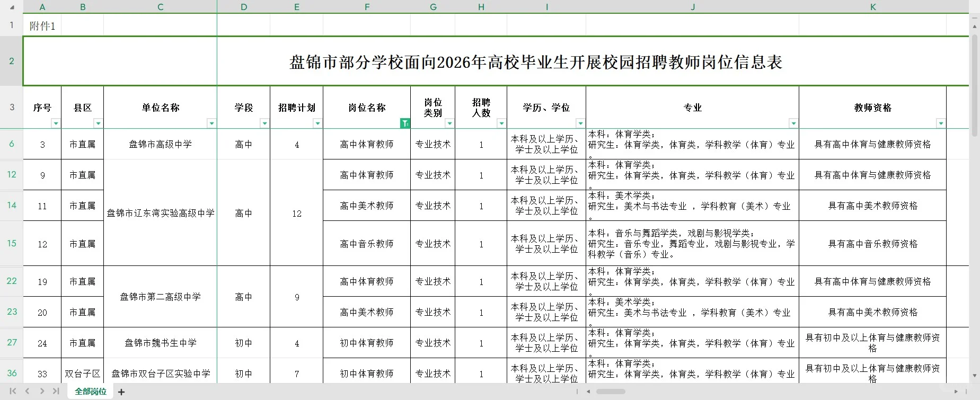Open the 单位名称 filter dropdown
Screen dimensions: 980x400
211,123
